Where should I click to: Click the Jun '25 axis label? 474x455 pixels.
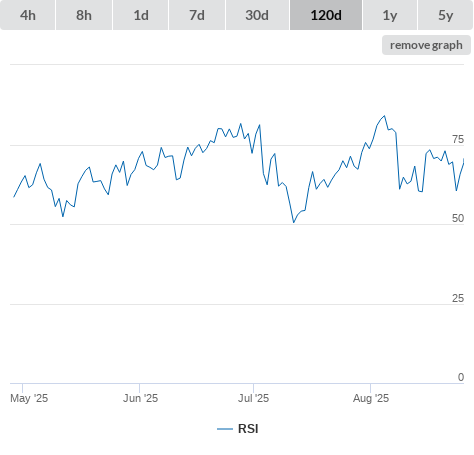(140, 398)
